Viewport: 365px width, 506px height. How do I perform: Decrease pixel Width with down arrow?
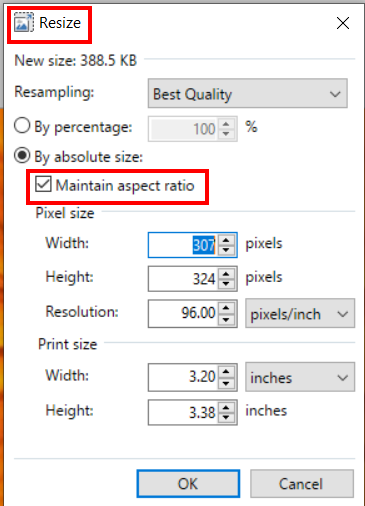226,250
